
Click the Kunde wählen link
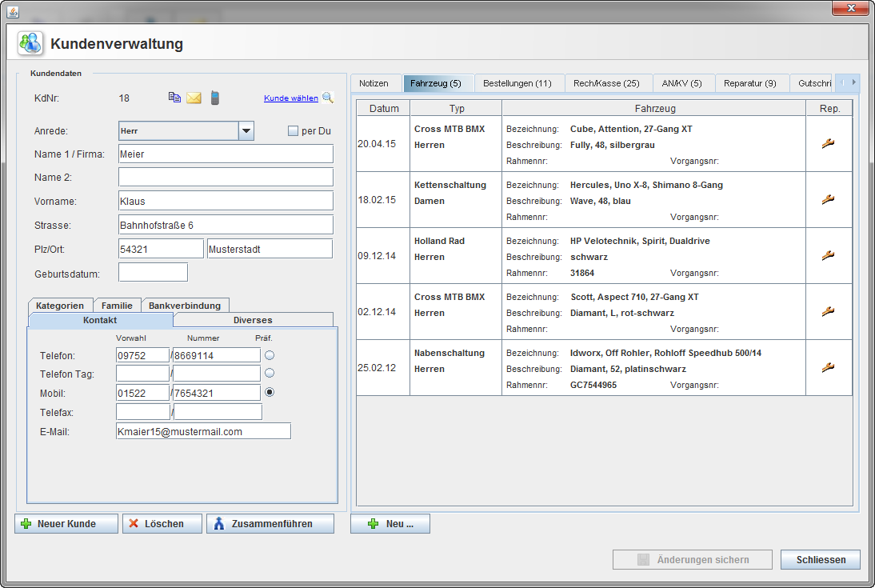pos(290,98)
